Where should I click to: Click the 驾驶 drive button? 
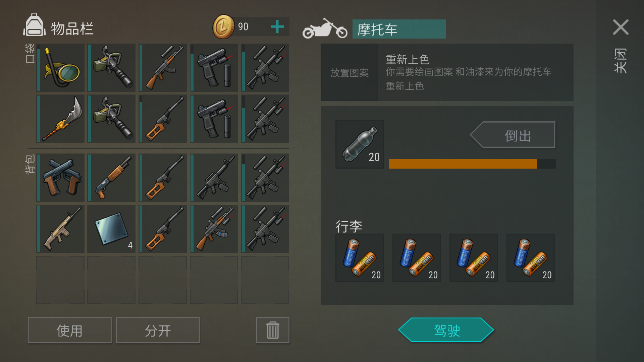tap(446, 330)
